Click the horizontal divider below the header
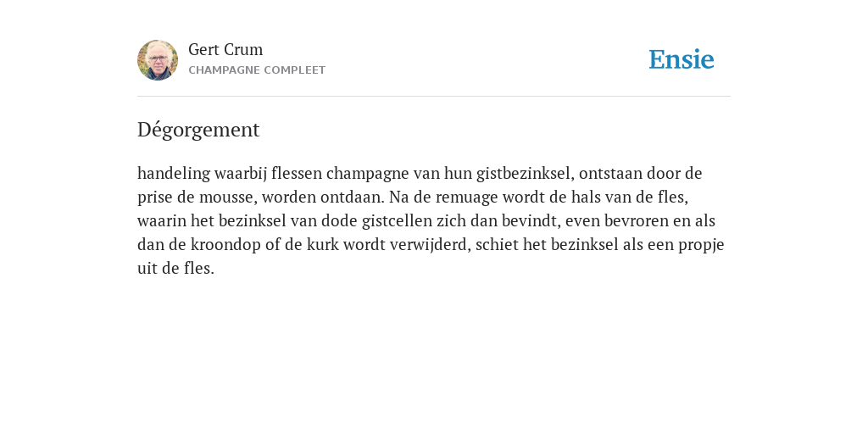 (x=434, y=97)
